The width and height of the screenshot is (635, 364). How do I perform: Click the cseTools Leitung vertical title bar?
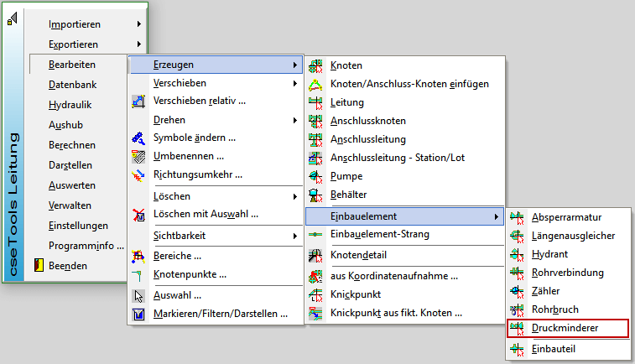pos(13,195)
